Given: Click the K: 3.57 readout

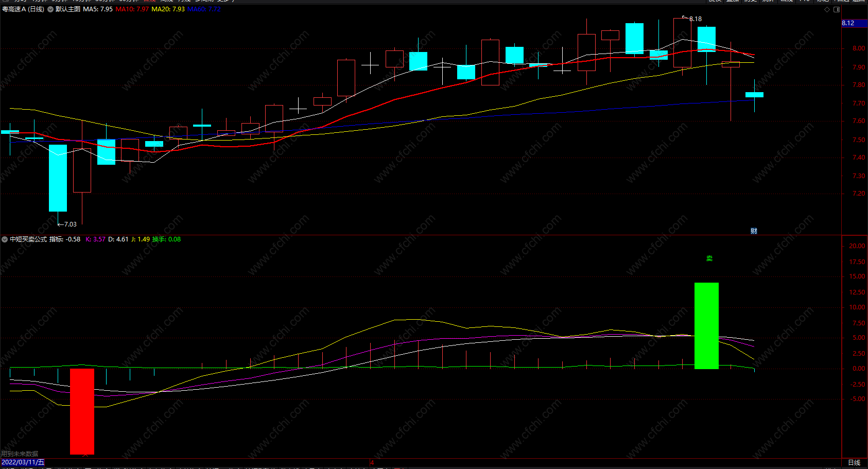Looking at the screenshot, I should (95, 239).
